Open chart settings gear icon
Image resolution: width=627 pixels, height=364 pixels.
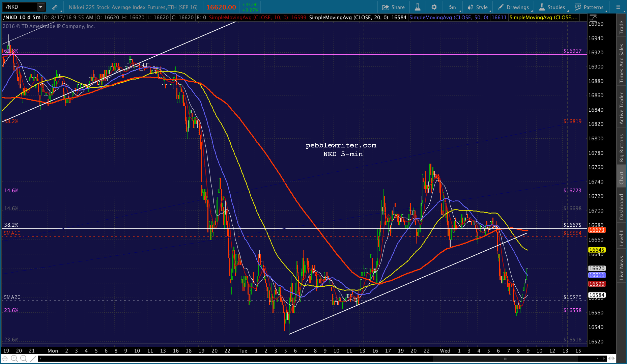(434, 7)
